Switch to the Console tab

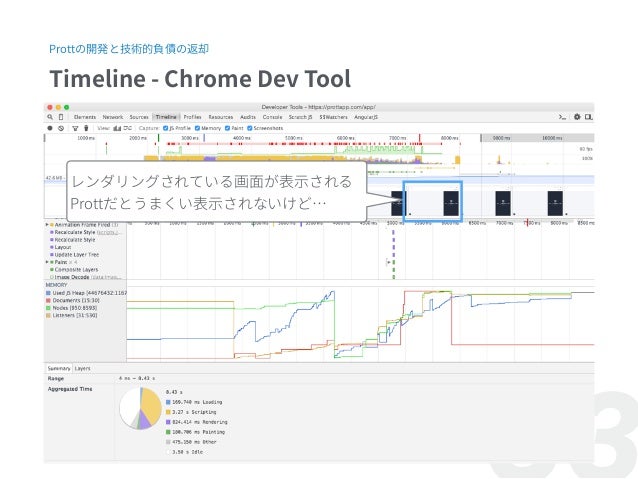[272, 117]
